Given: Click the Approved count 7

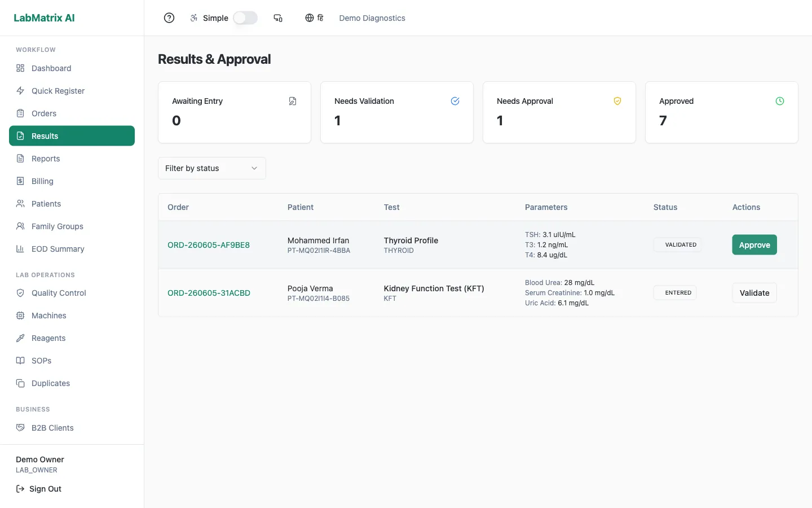Looking at the screenshot, I should click(663, 121).
